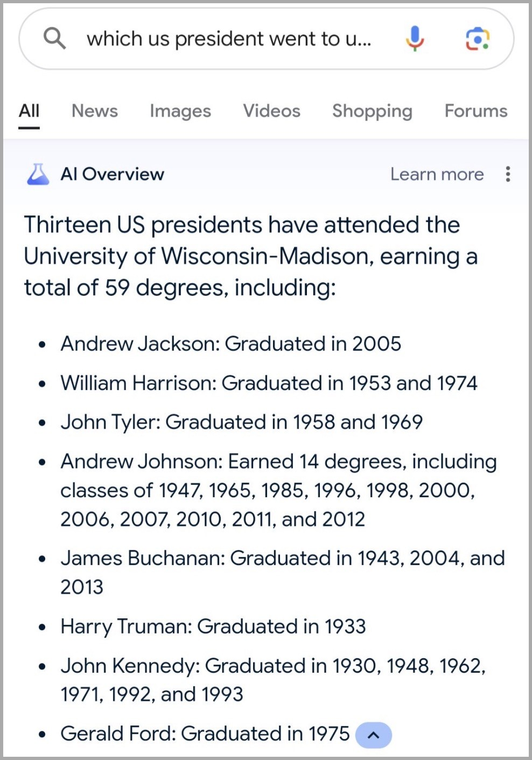The image size is (532, 760).
Task: Click the John Tyler list entry
Action: click(241, 422)
